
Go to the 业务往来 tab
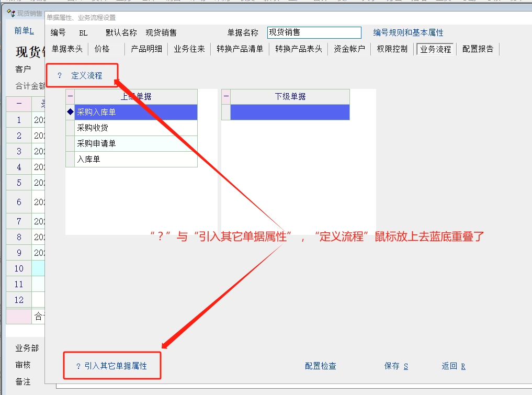(x=189, y=49)
